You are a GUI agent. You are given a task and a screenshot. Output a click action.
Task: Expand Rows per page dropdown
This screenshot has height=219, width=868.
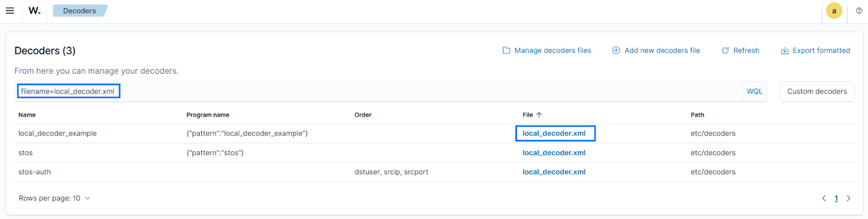point(54,198)
